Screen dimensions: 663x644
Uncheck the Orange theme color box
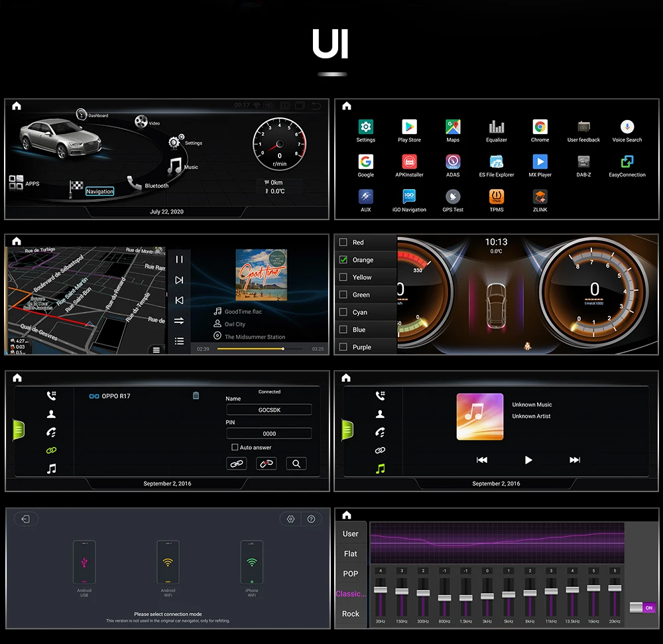pyautogui.click(x=343, y=259)
